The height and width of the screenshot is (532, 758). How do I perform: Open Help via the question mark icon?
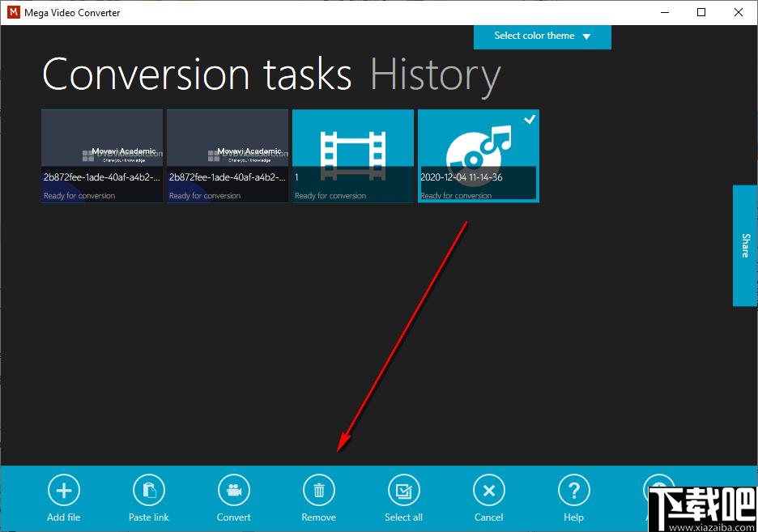click(x=573, y=490)
